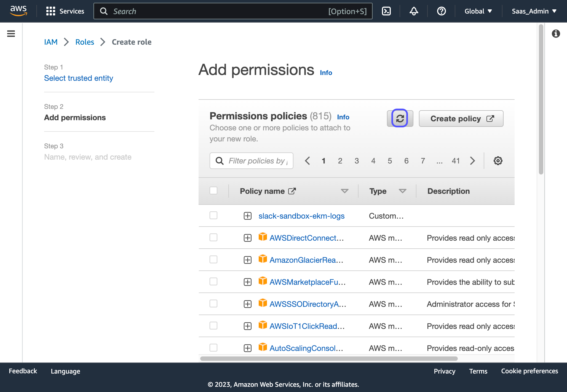Click the Create policy button
This screenshot has width=567, height=392.
(x=461, y=119)
